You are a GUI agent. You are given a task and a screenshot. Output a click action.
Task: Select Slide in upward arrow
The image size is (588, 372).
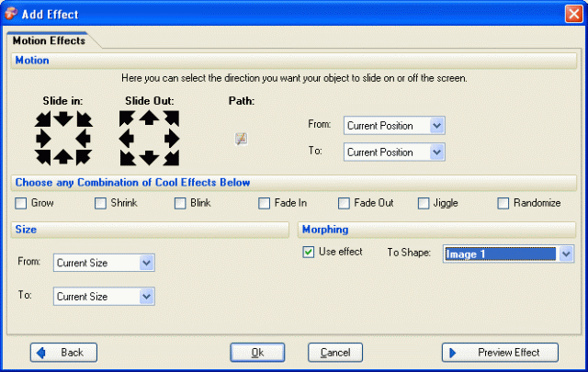(x=63, y=157)
